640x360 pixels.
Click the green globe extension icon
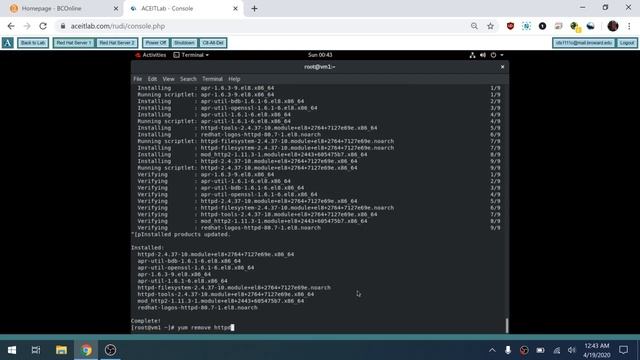tap(575, 27)
